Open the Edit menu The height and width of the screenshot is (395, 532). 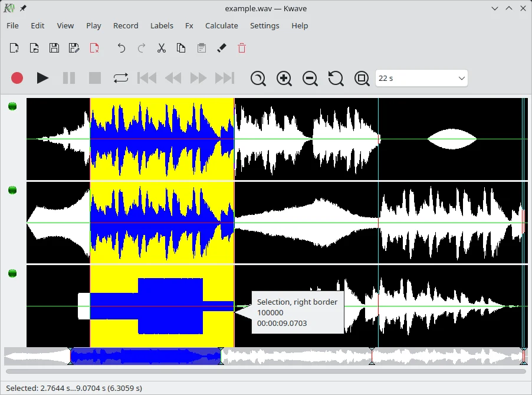tap(37, 25)
